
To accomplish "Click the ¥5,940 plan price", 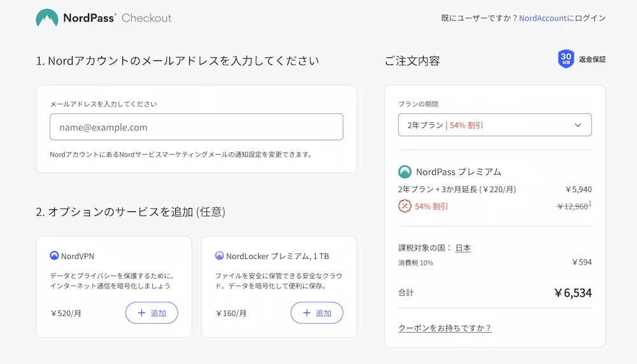I will [578, 189].
